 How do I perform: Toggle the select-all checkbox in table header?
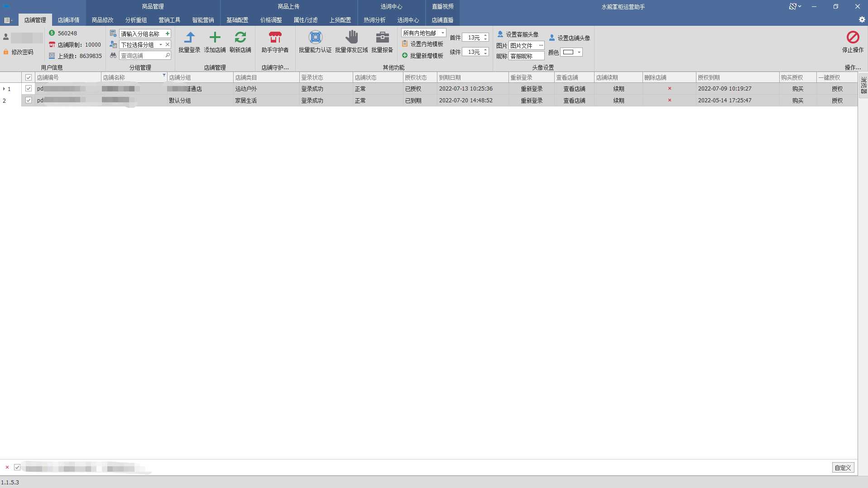[x=29, y=77]
